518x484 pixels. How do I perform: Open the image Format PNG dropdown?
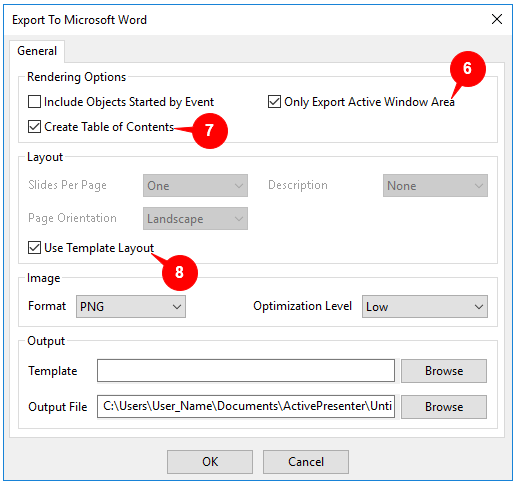pos(131,306)
